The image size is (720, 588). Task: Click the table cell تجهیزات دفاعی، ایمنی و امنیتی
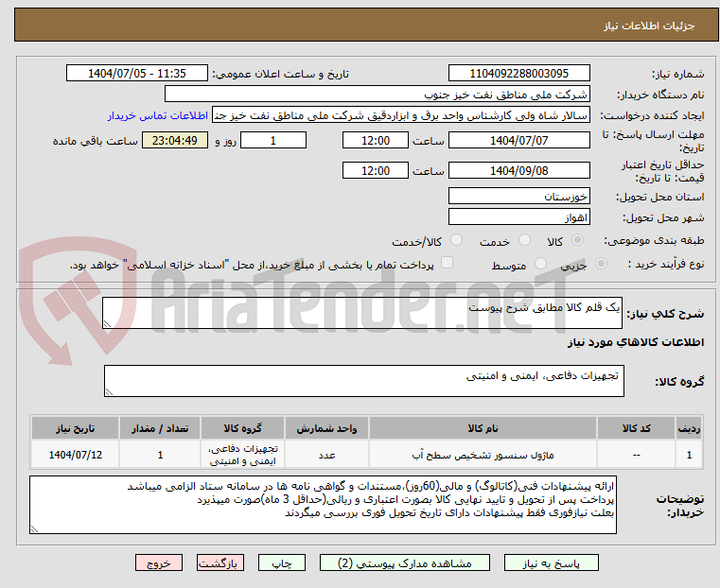coord(242,455)
